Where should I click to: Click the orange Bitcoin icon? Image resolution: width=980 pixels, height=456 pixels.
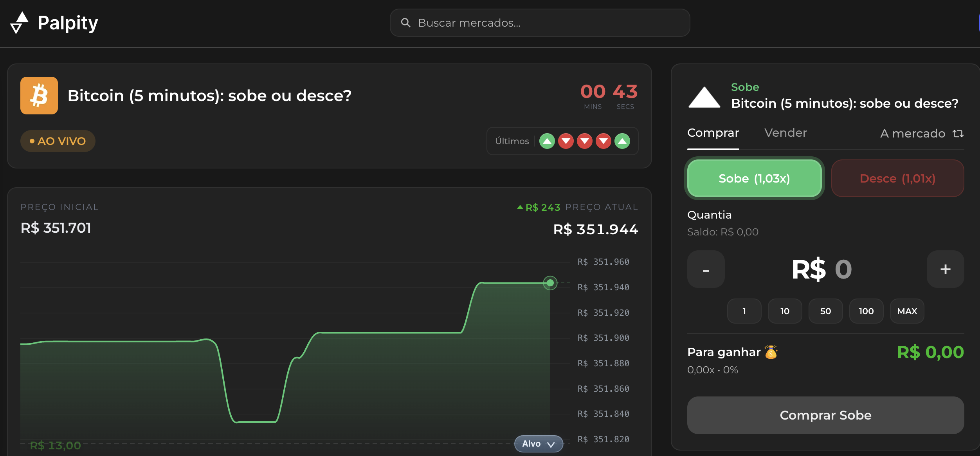point(39,96)
